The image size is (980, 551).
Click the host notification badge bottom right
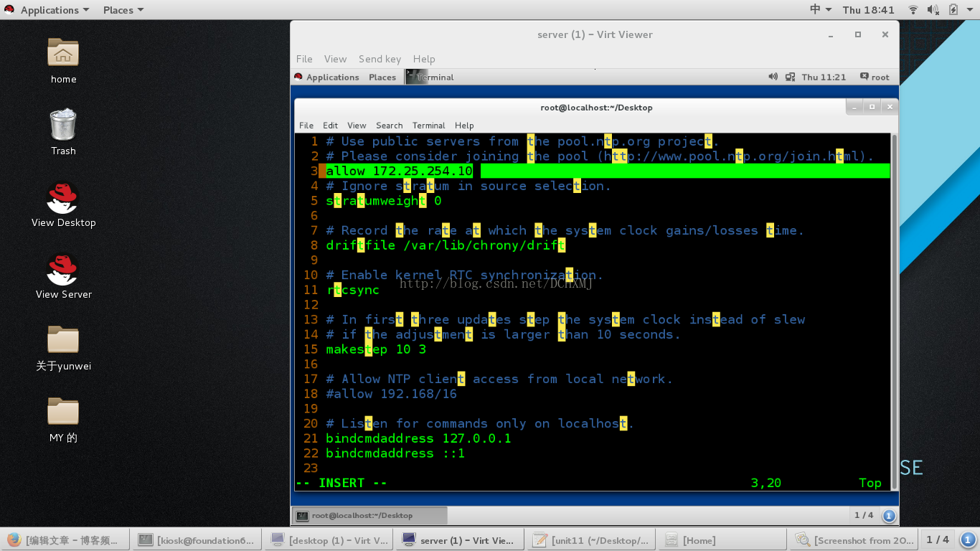pyautogui.click(x=968, y=540)
